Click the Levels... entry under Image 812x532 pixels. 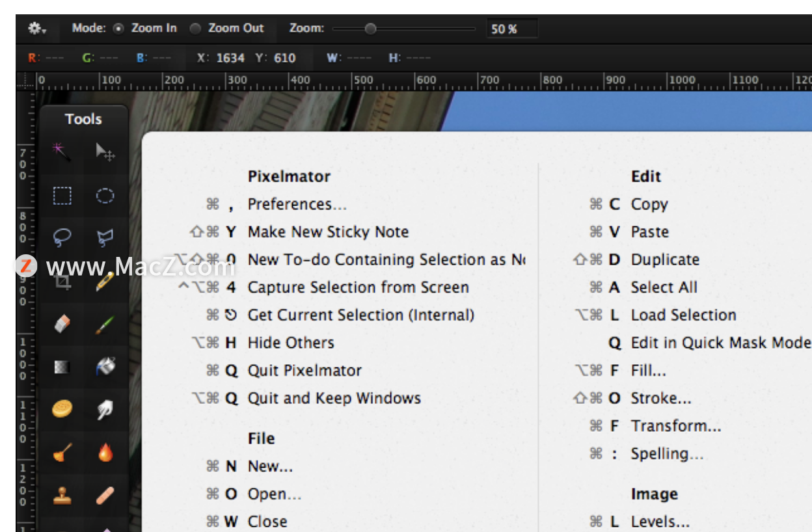point(660,522)
